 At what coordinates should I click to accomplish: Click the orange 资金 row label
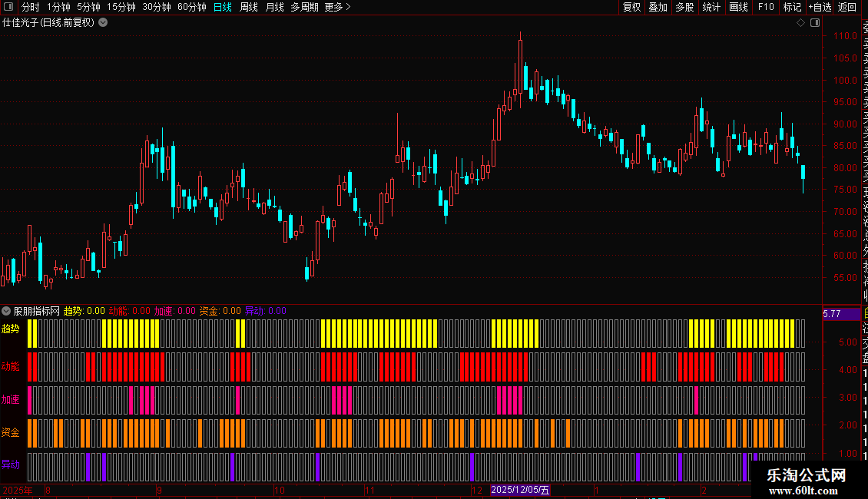coord(11,433)
